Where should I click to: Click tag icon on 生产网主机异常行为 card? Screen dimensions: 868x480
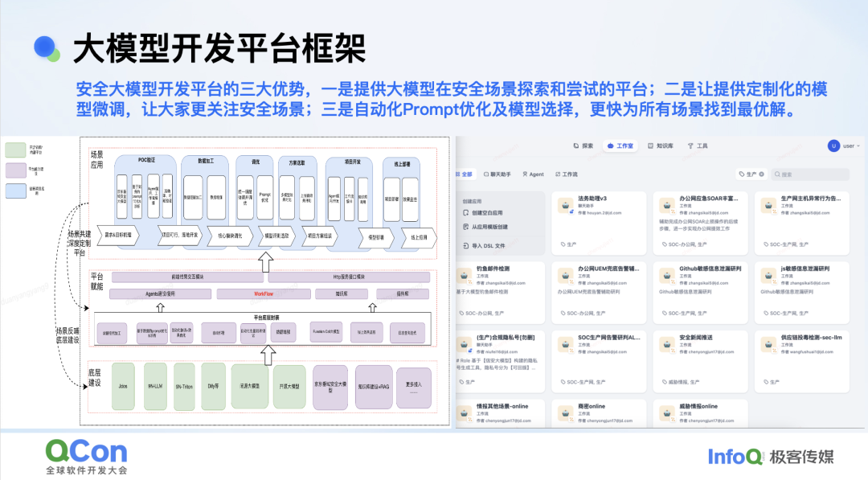[766, 244]
